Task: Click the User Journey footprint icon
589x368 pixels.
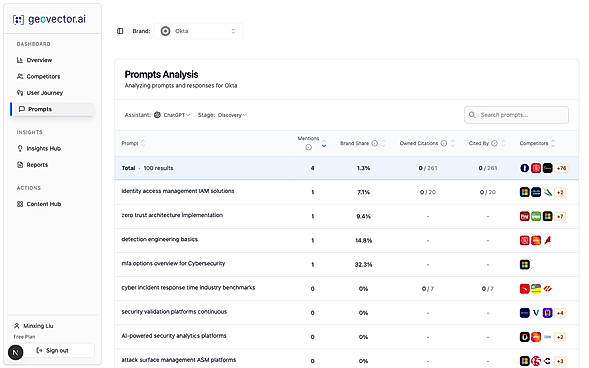Action: [20, 93]
